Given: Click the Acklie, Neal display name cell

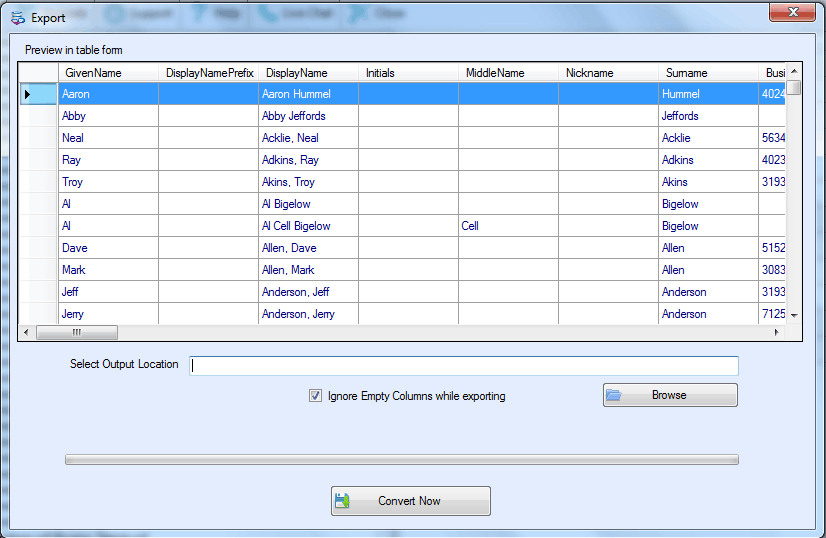Looking at the screenshot, I should tap(309, 138).
